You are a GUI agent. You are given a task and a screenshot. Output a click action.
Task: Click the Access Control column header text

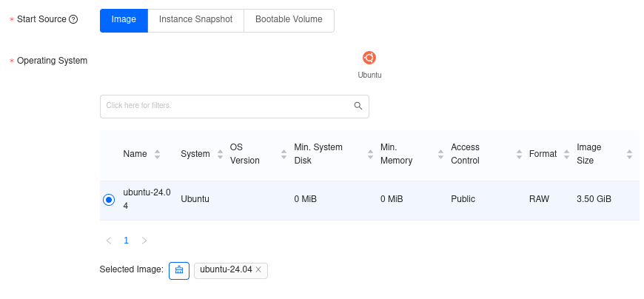[x=466, y=154]
